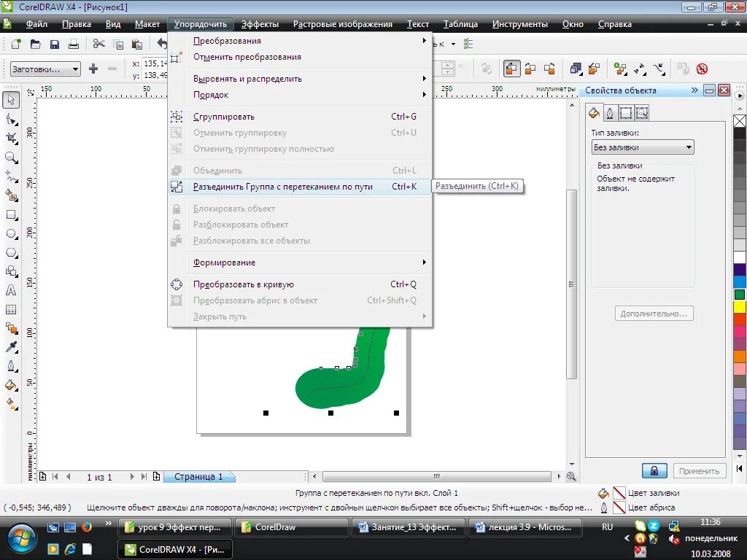Select the Rectangle tool
Screen dimensions: 747x560
[x=11, y=215]
